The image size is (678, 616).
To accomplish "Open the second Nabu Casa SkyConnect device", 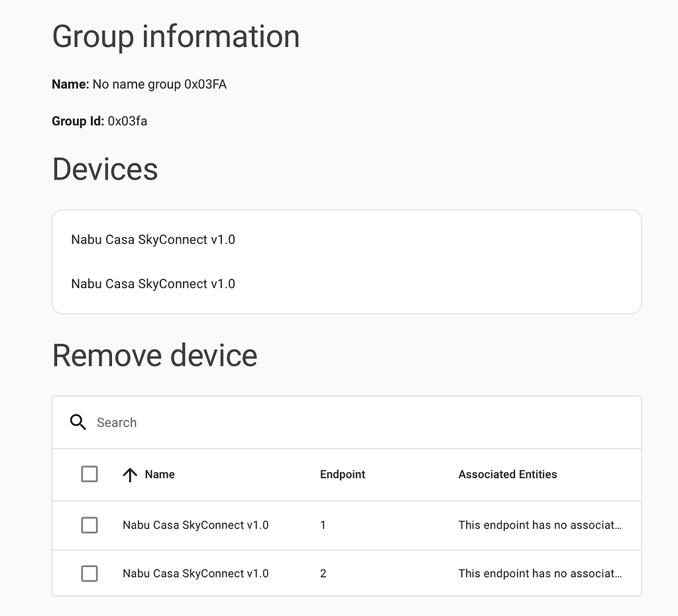I will click(x=153, y=283).
